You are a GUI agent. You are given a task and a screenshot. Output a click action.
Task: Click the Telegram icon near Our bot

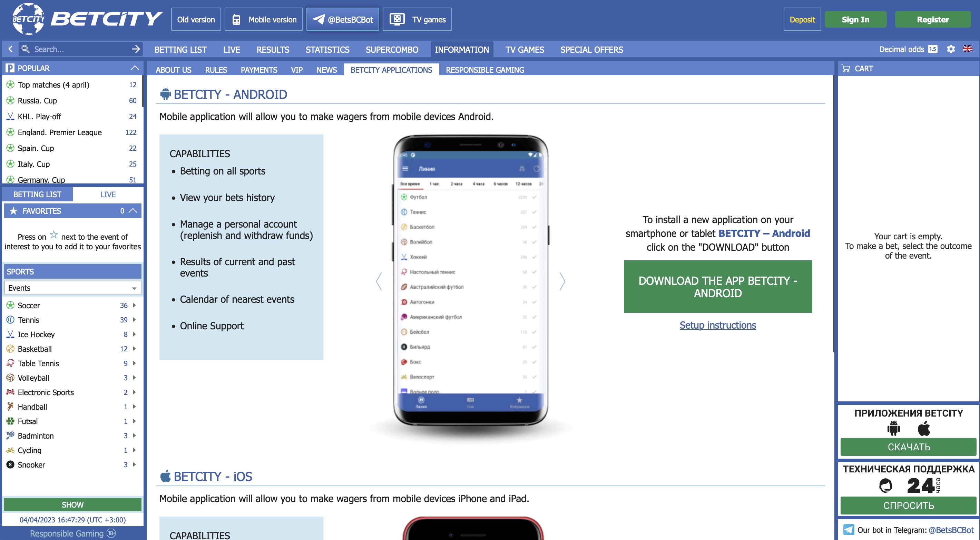(849, 529)
